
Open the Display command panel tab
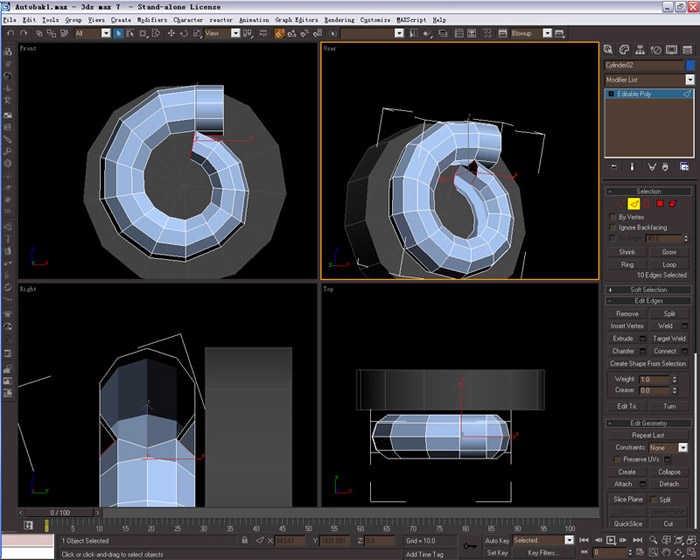(x=671, y=50)
